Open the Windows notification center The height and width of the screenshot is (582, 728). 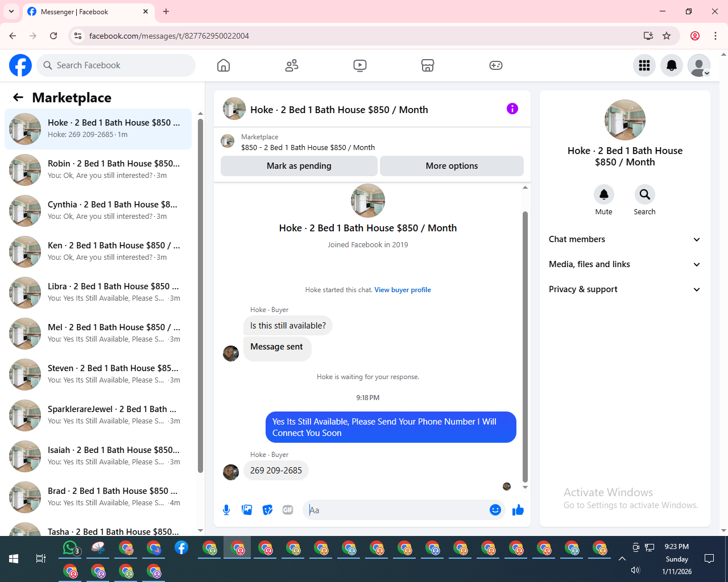709,559
